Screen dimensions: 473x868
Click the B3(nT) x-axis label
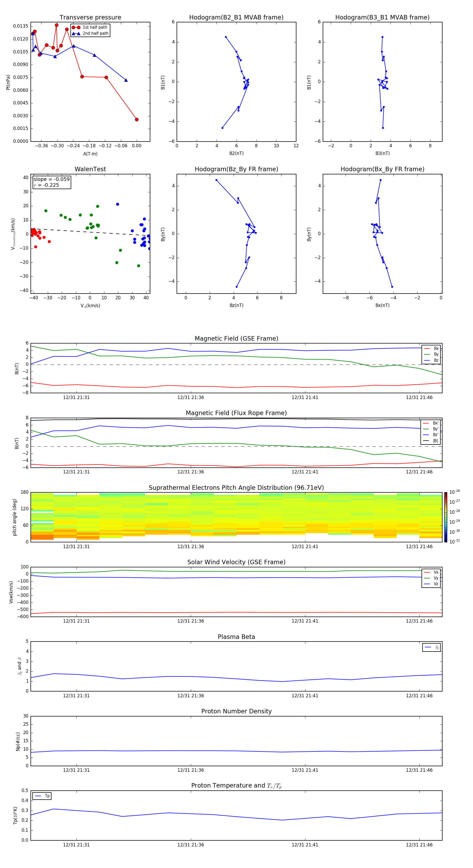382,153
